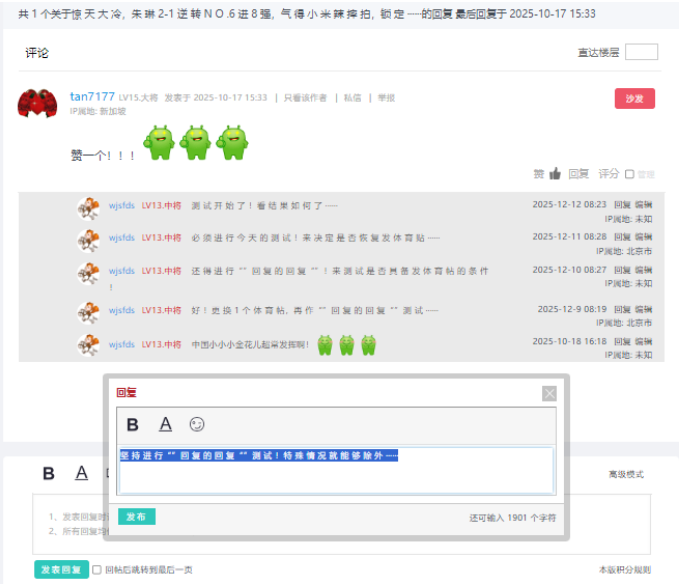Click into the 直达楼层 floor number field
Image resolution: width=679 pixels, height=584 pixels.
click(x=641, y=52)
